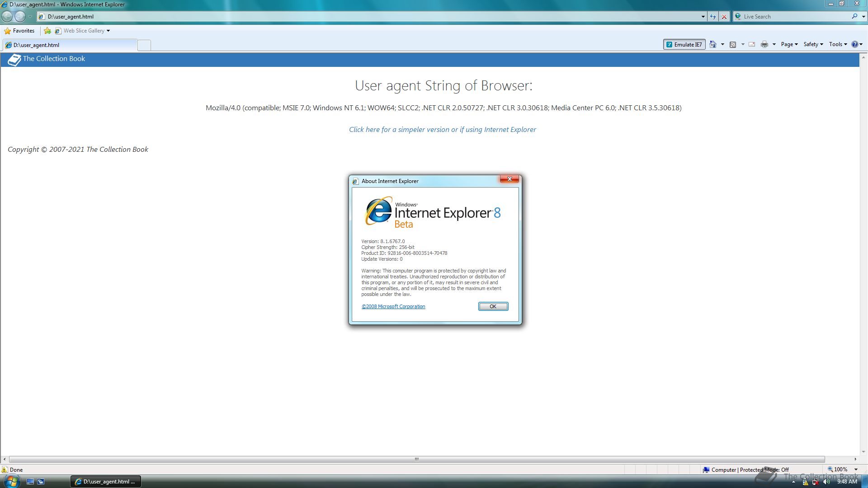Click the horizontal scrollbar thumb
The height and width of the screenshot is (488, 868).
click(417, 459)
